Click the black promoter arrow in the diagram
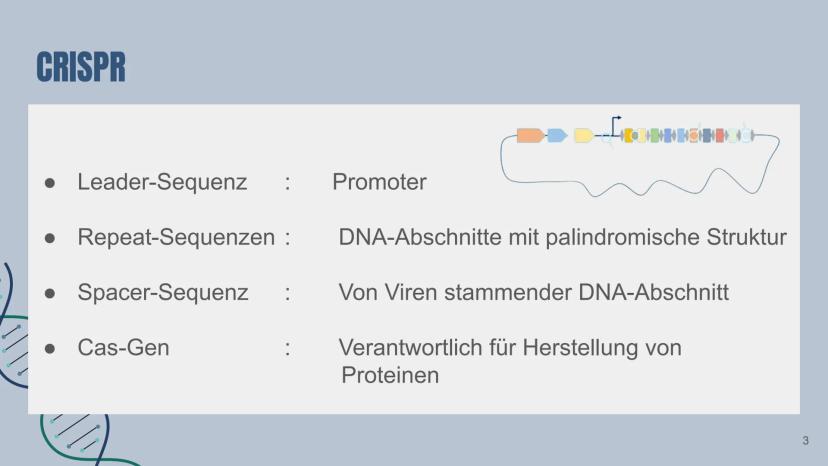 (x=616, y=121)
